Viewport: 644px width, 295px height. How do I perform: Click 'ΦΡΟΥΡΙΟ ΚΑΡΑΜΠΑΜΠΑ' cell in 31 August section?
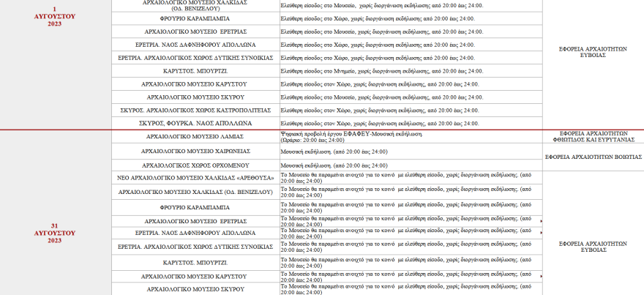pos(195,207)
